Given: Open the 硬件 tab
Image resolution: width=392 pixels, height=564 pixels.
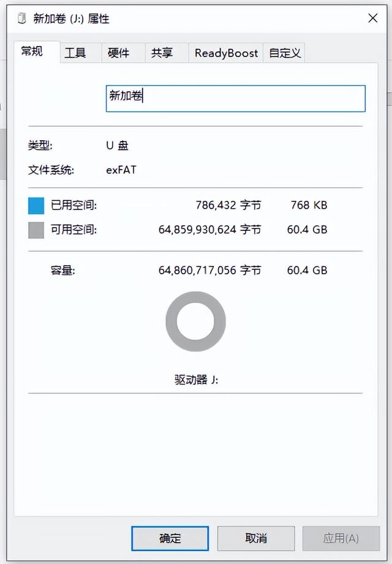Looking at the screenshot, I should point(123,53).
